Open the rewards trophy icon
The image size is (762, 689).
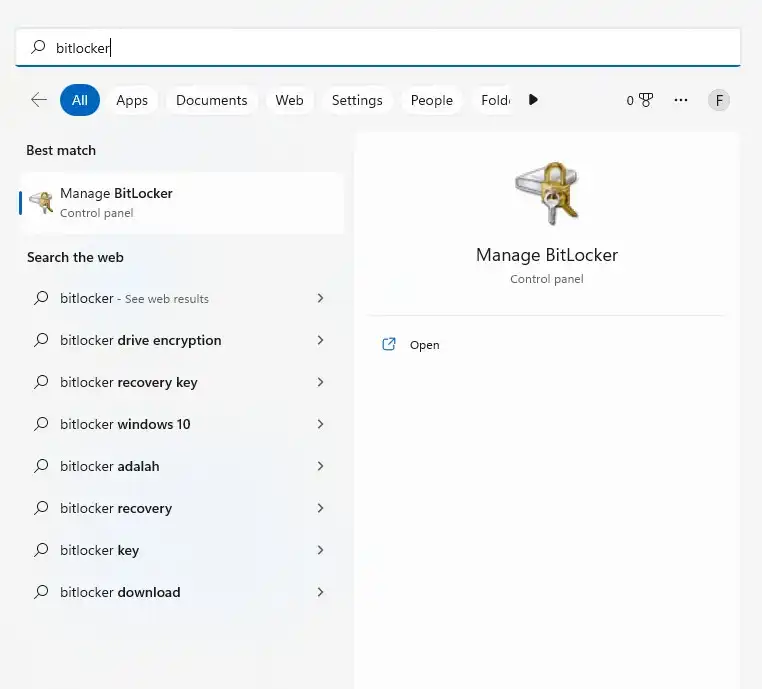[x=646, y=100]
